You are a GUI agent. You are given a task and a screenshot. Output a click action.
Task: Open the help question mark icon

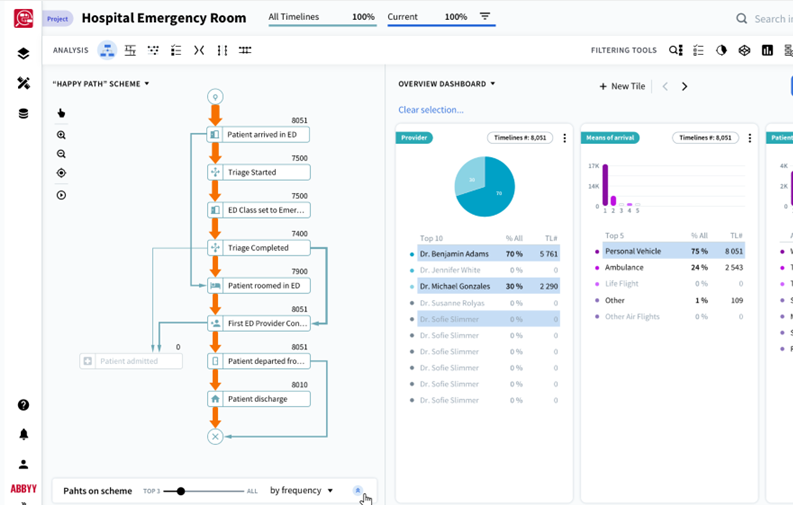(23, 405)
